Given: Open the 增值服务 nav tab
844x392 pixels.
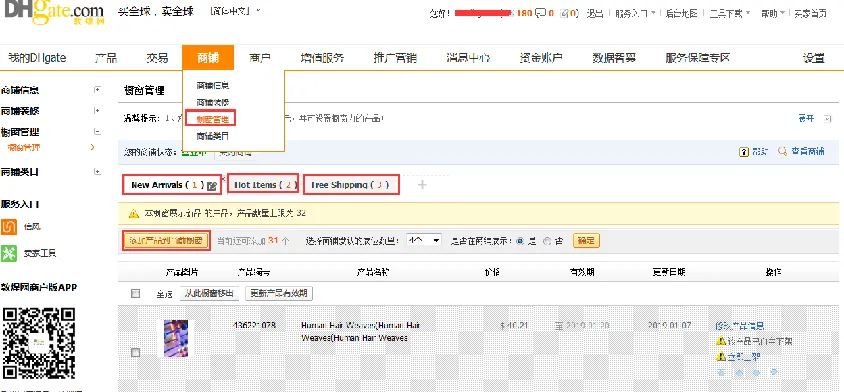Looking at the screenshot, I should pyautogui.click(x=322, y=58).
